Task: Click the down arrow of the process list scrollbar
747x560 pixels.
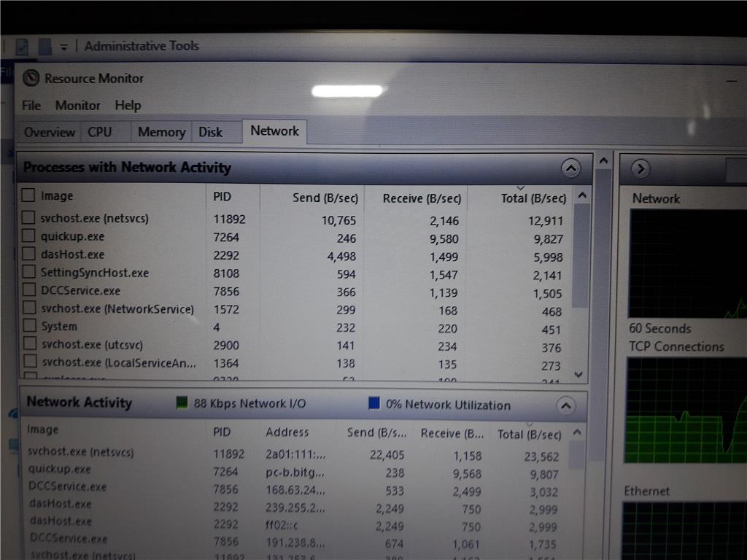Action: click(578, 375)
